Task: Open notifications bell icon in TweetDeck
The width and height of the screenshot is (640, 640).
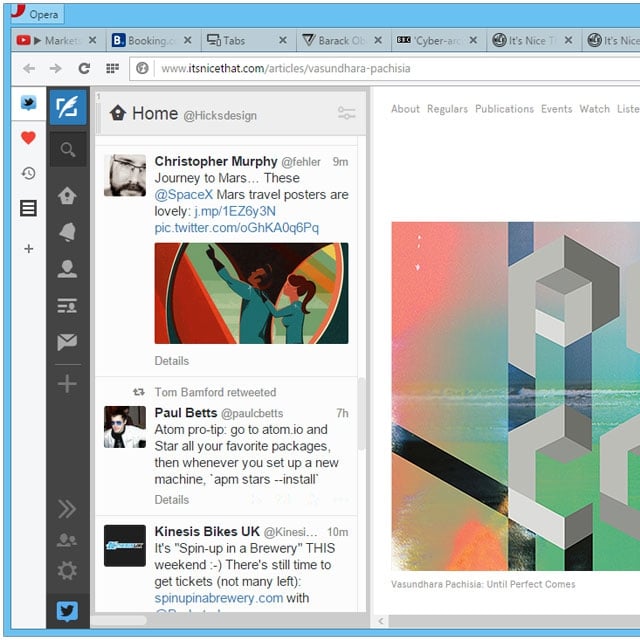Action: click(67, 232)
